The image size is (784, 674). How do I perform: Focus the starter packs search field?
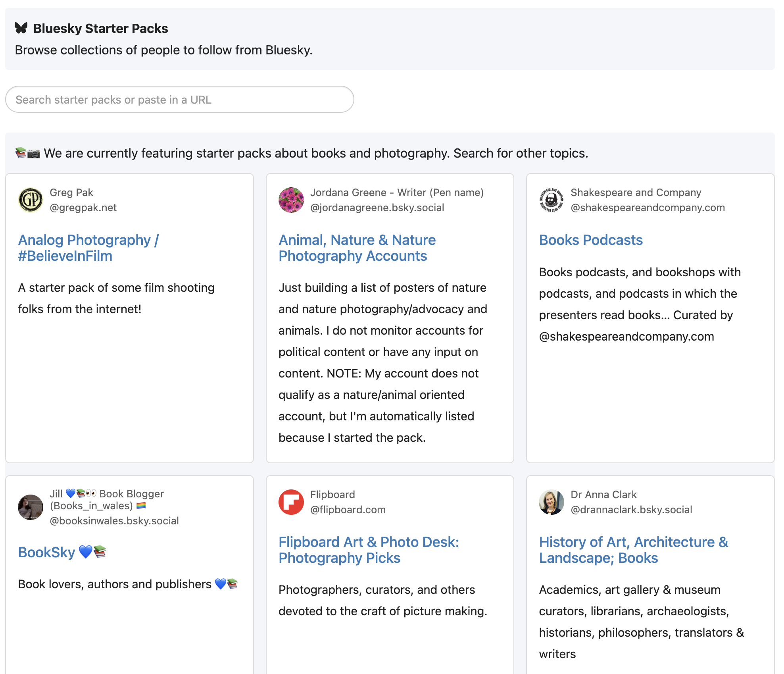(179, 99)
